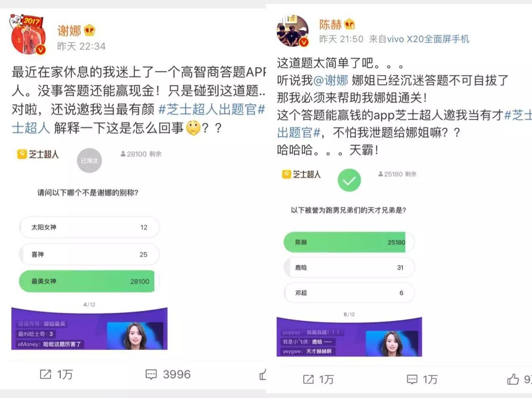Choose answer 邓超 in the quiz
This screenshot has height=398, width=532.
[349, 293]
